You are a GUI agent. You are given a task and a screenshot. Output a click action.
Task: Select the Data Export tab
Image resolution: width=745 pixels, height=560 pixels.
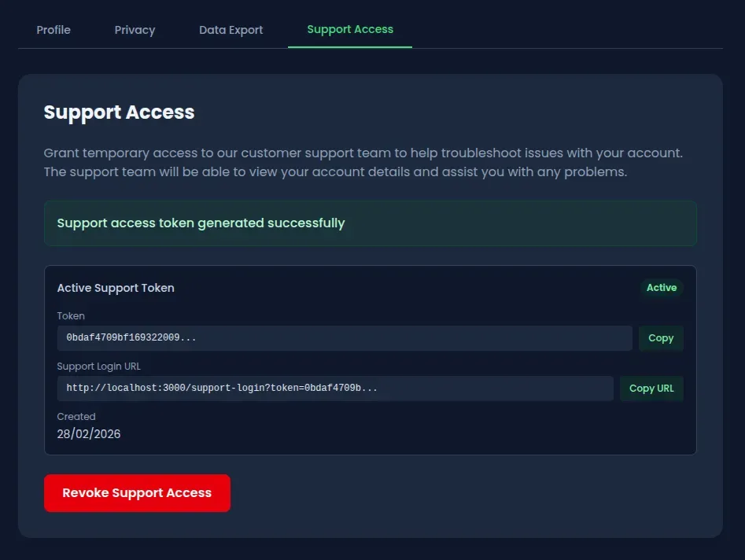click(x=231, y=30)
